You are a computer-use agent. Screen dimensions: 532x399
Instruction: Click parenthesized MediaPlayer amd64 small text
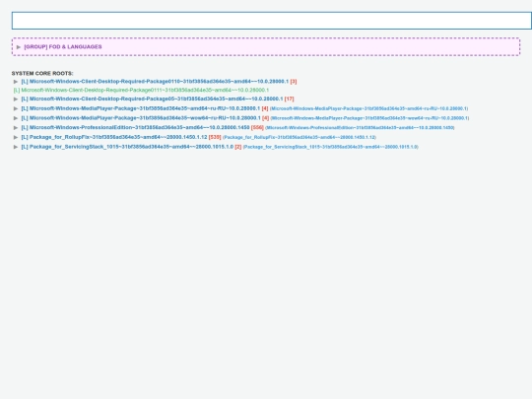368,108
